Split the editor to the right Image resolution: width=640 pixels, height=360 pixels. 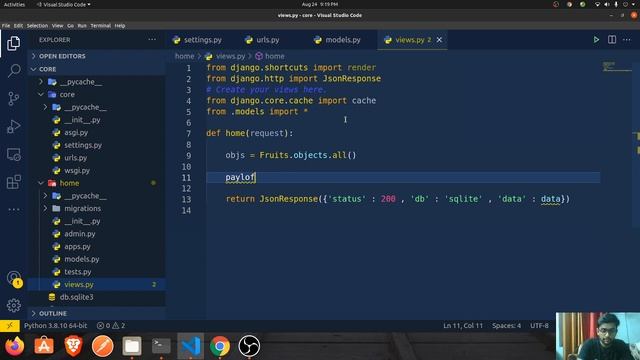point(611,40)
